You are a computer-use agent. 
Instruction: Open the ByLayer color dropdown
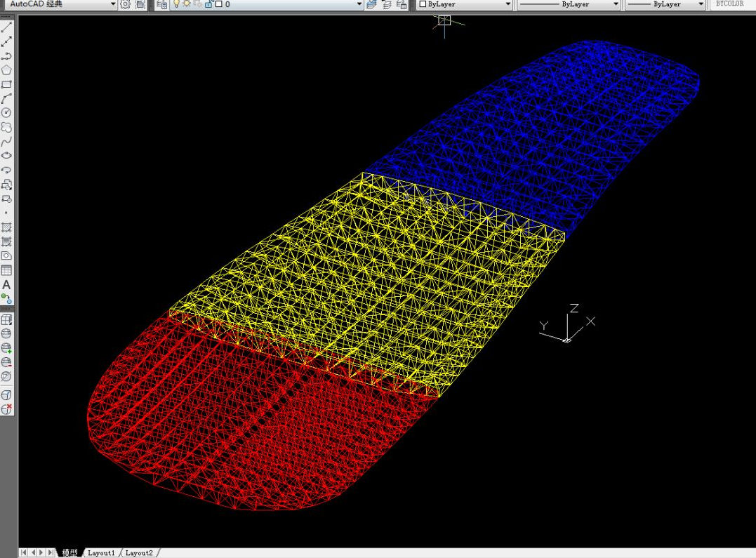pyautogui.click(x=508, y=4)
